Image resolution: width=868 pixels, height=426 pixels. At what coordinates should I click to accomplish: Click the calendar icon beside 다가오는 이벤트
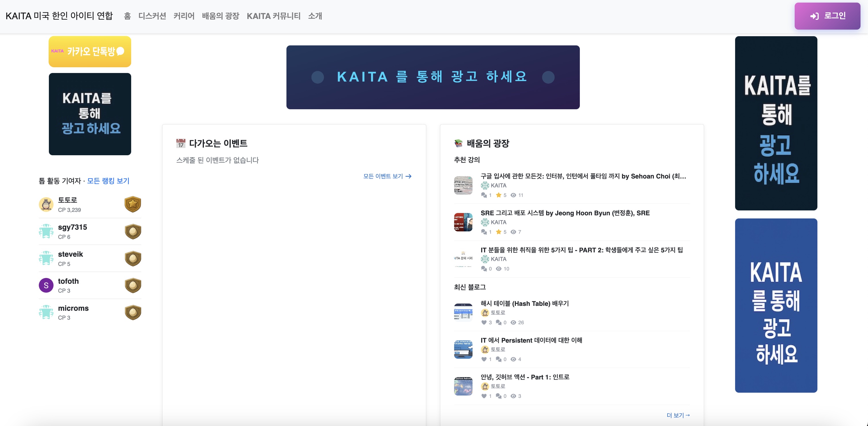point(181,143)
